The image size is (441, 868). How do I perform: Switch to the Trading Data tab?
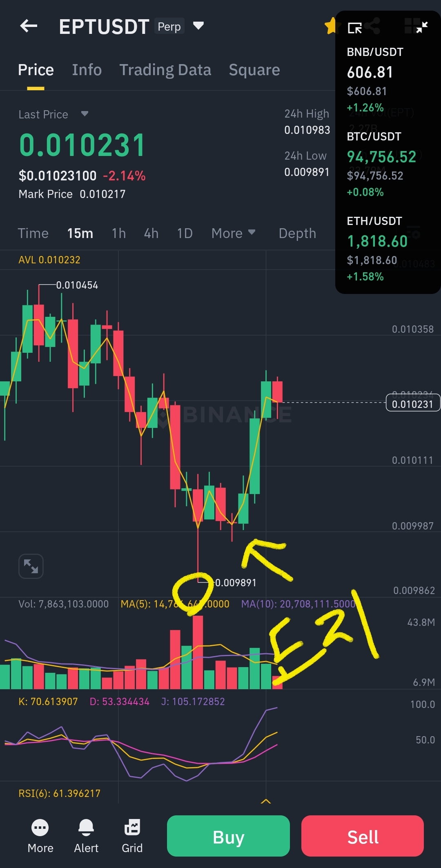coord(165,70)
